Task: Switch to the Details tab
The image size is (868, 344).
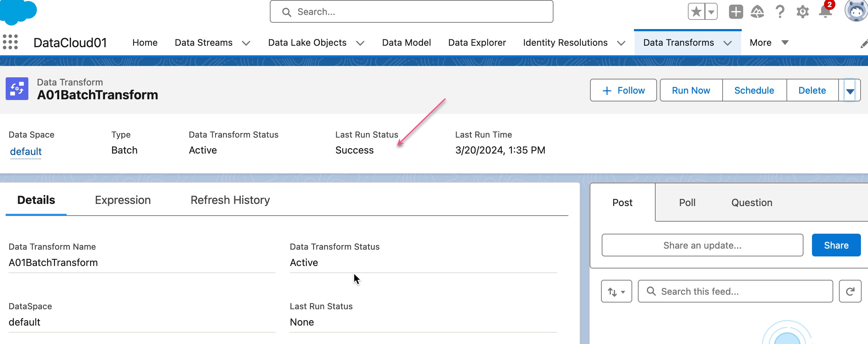Action: tap(36, 200)
